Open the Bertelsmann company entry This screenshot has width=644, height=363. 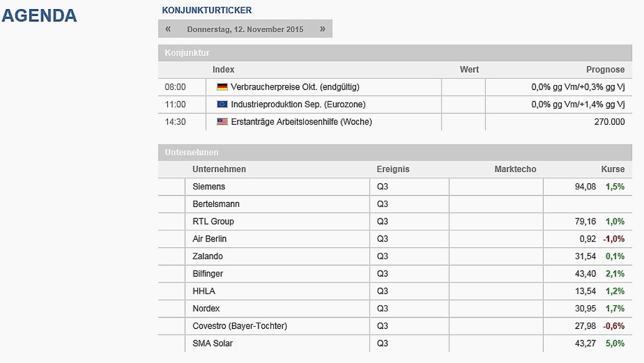216,204
